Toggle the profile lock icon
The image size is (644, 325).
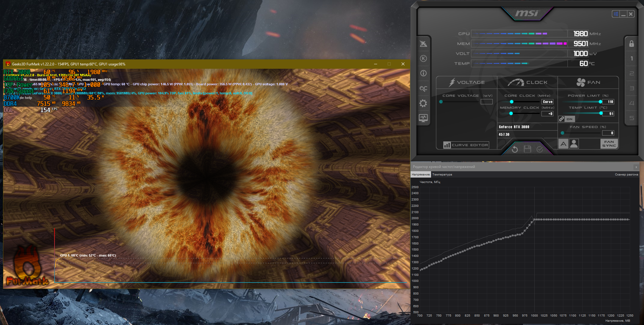[631, 44]
